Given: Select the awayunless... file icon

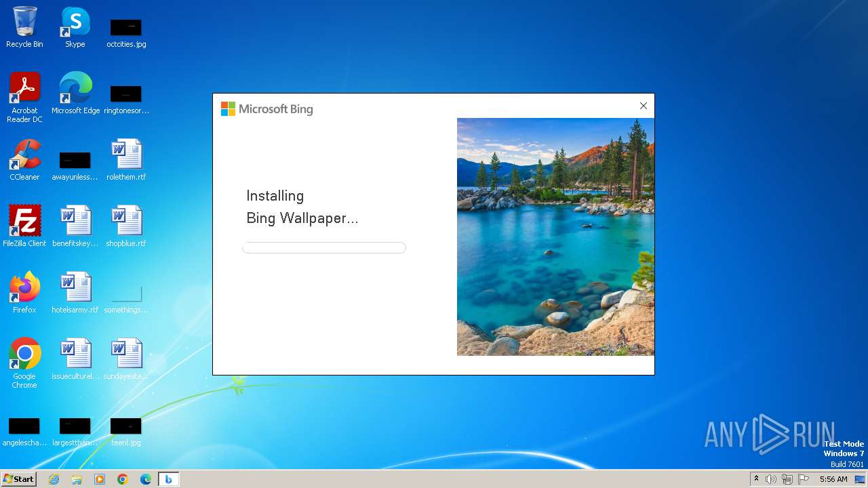Looking at the screenshot, I should [x=75, y=165].
